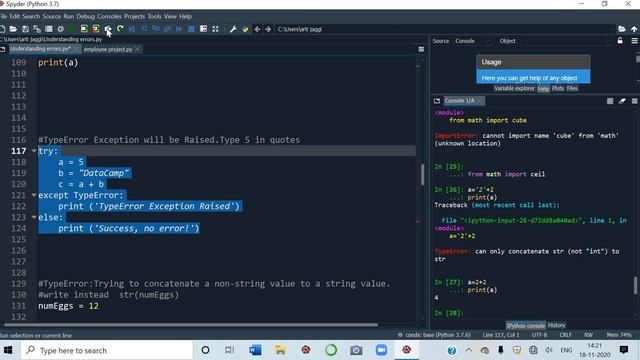Collapse the except block at line 121
This screenshot has width=640, height=360.
pyautogui.click(x=34, y=195)
